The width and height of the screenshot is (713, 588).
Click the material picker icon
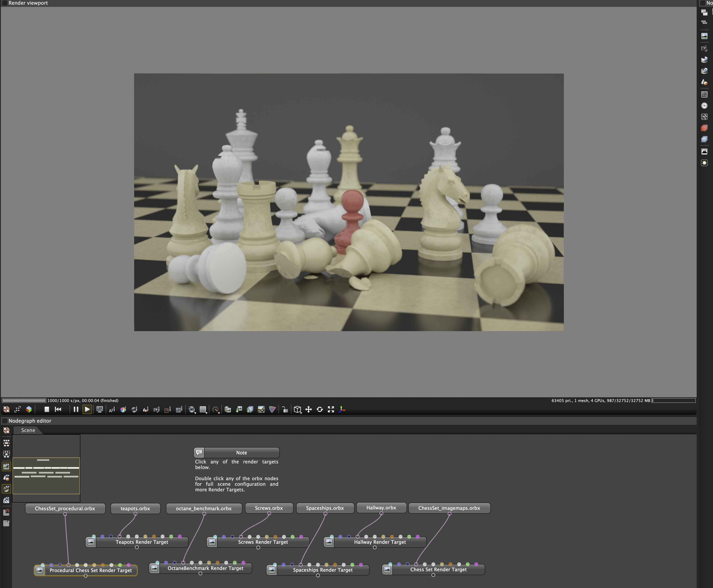[x=134, y=410]
